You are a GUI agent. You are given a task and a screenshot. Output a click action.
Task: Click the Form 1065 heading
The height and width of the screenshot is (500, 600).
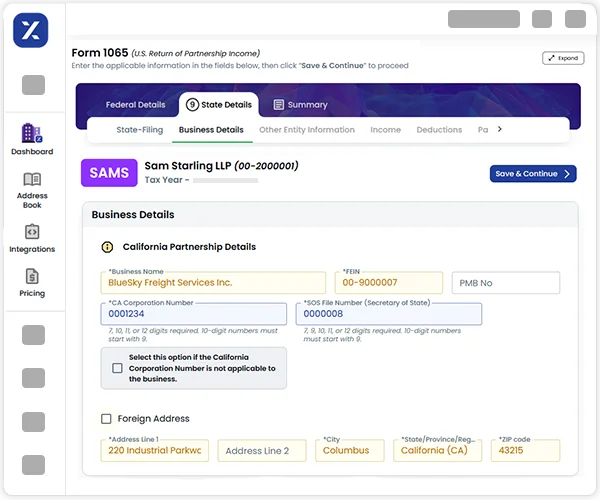[x=100, y=52]
